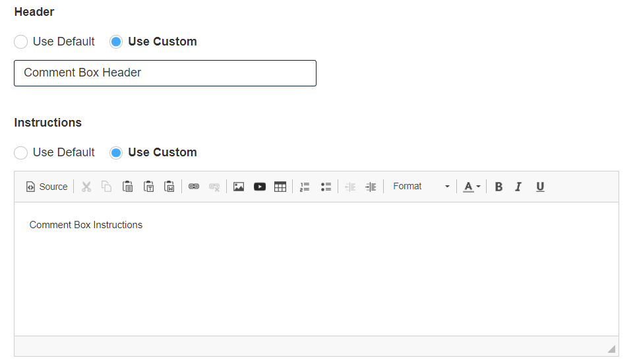Embed a video using the YouTube icon
Image resolution: width=635 pixels, height=364 pixels.
click(260, 187)
